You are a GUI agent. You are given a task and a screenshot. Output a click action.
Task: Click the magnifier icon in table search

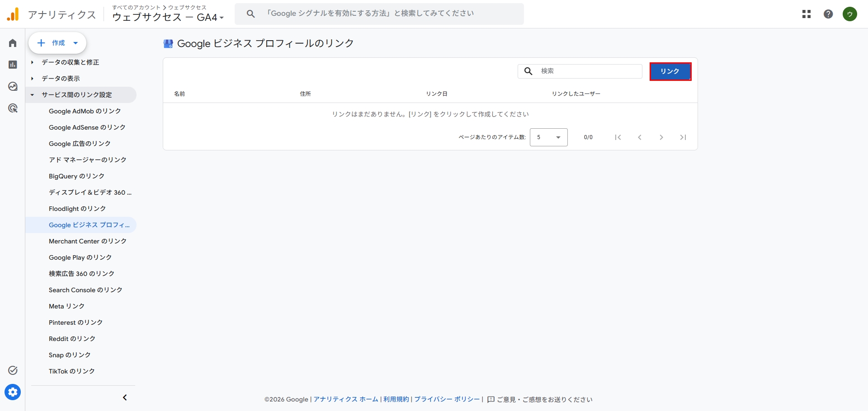(528, 71)
